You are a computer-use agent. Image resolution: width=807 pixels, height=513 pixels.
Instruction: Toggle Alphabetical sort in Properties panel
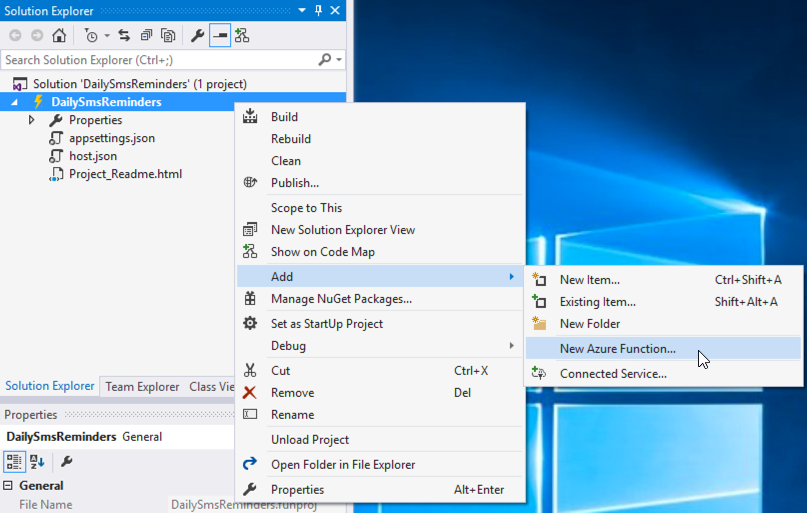(x=37, y=462)
